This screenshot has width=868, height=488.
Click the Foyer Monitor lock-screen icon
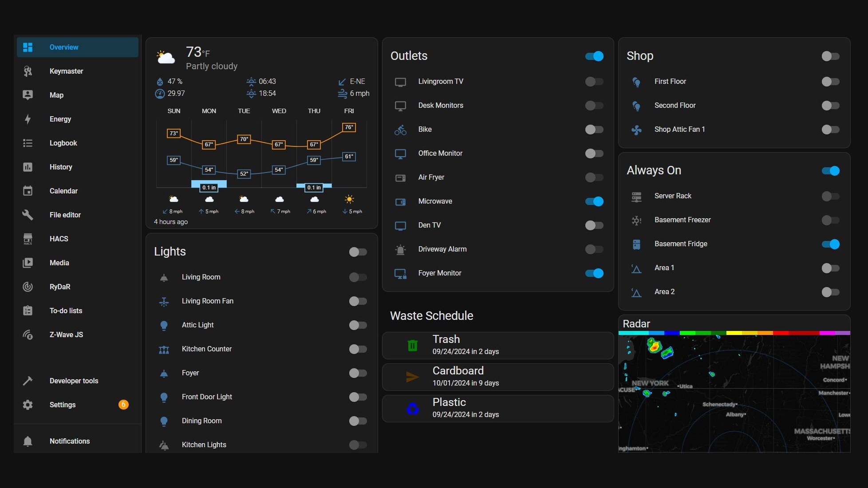click(400, 273)
